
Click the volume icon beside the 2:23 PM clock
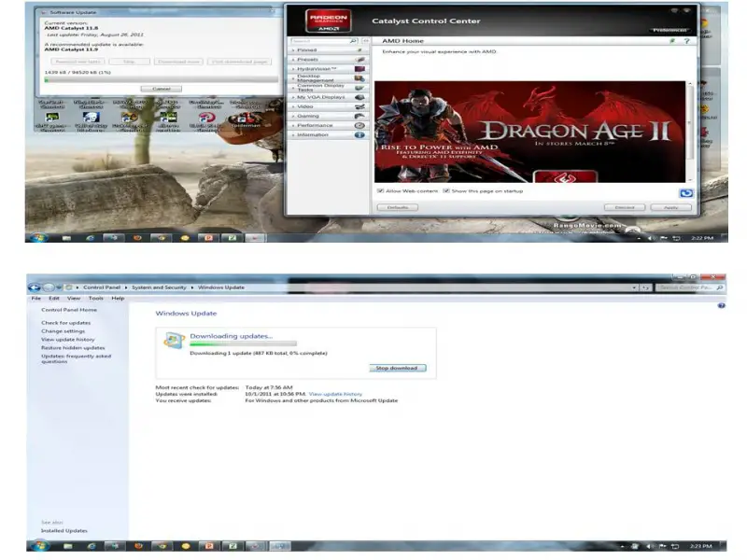tap(649, 546)
